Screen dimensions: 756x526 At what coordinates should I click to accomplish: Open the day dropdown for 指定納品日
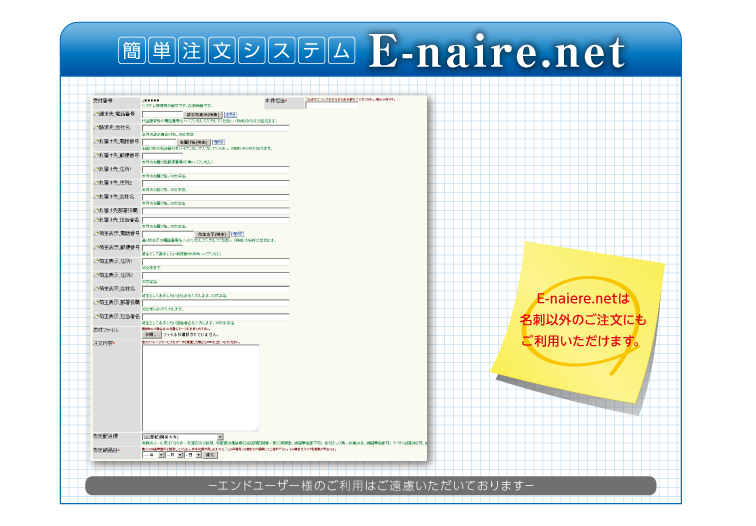pos(192,455)
